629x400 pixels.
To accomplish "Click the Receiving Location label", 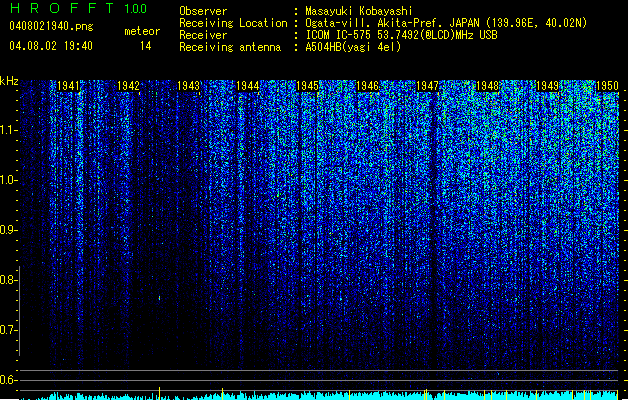I will [233, 23].
